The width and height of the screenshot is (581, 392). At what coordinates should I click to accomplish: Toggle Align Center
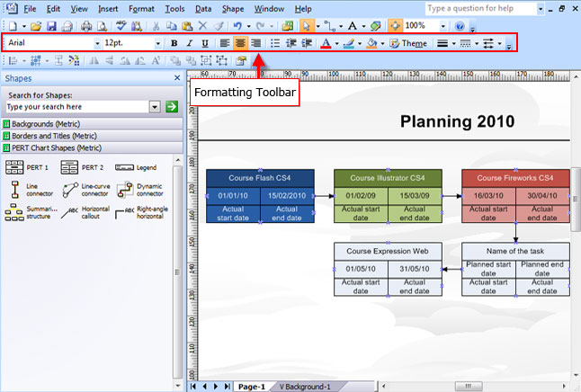[x=240, y=43]
